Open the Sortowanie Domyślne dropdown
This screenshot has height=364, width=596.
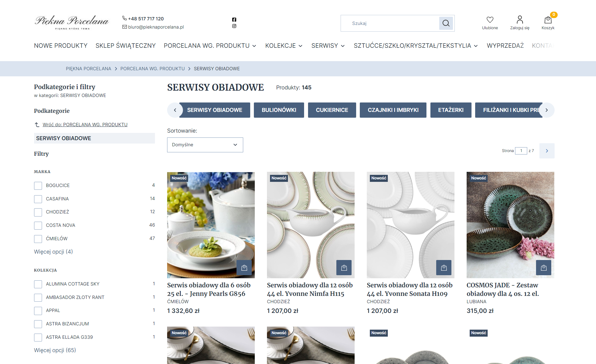[205, 145]
